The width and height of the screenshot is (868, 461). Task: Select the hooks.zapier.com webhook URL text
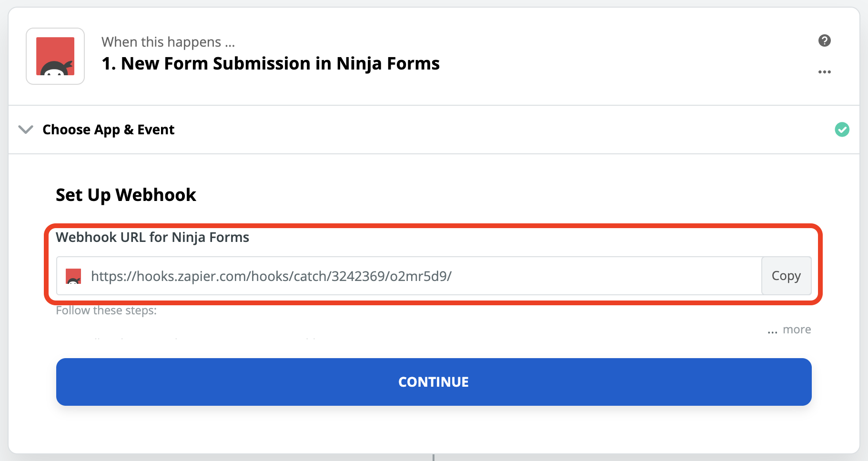[272, 276]
